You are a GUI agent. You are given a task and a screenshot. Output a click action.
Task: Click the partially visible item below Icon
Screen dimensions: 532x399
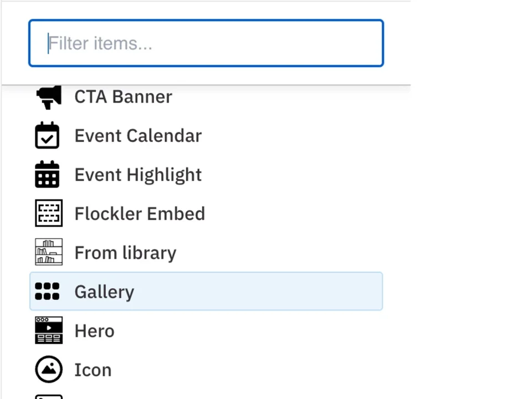49,396
